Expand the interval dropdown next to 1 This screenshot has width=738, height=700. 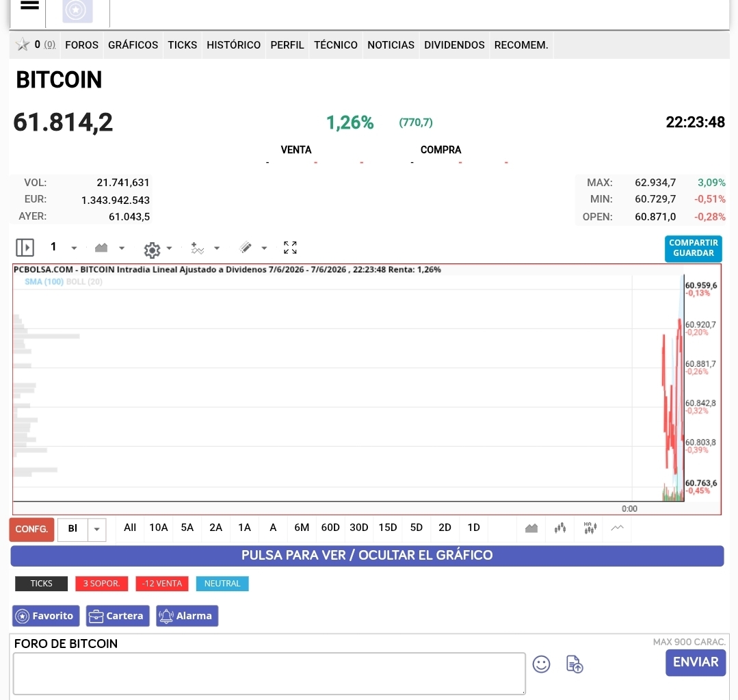coord(74,248)
